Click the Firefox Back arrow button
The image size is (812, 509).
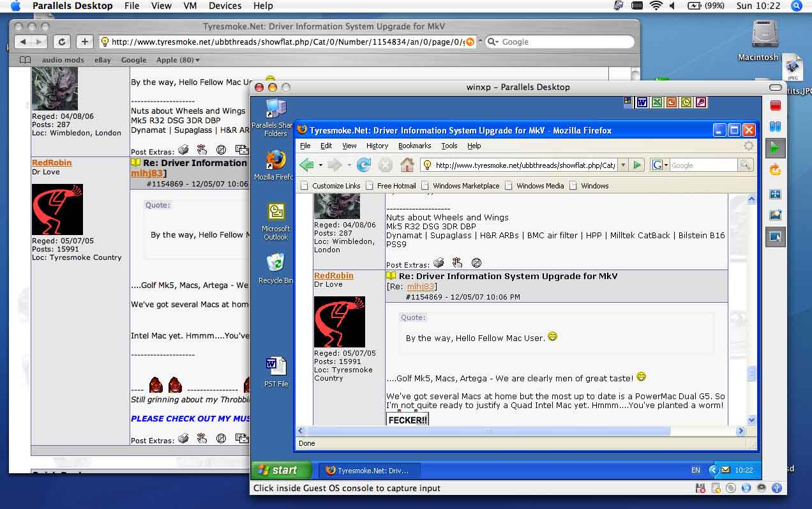point(307,165)
